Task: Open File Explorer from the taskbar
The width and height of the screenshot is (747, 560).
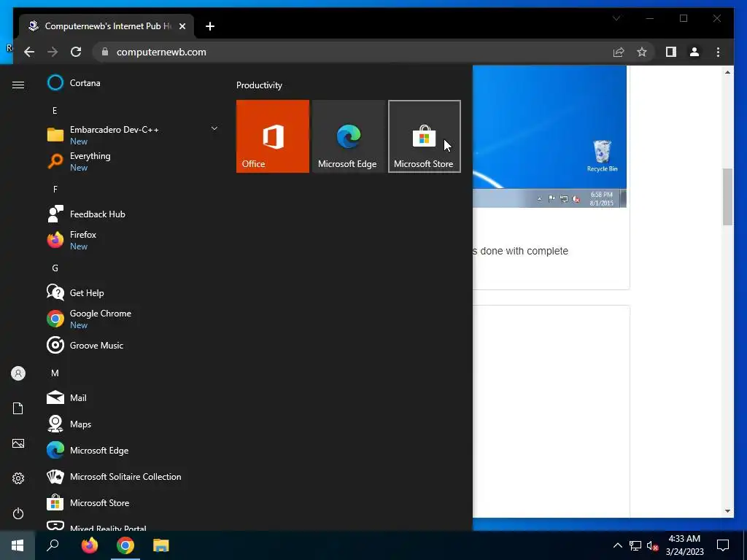Action: 161,545
